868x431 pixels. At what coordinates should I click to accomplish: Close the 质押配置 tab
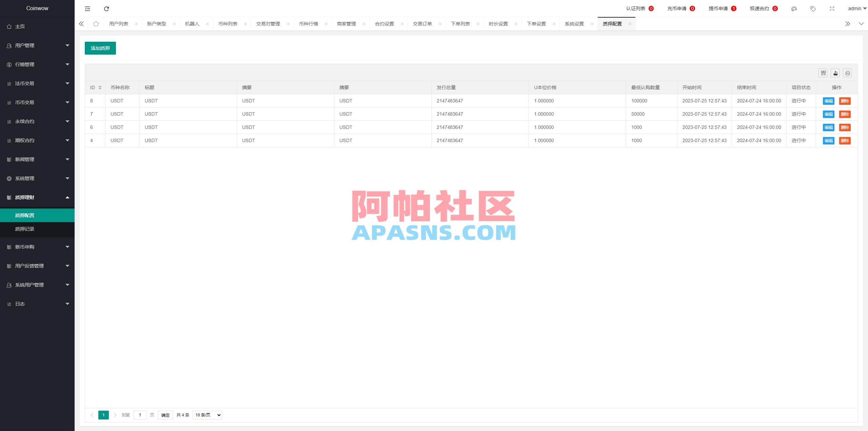[630, 24]
